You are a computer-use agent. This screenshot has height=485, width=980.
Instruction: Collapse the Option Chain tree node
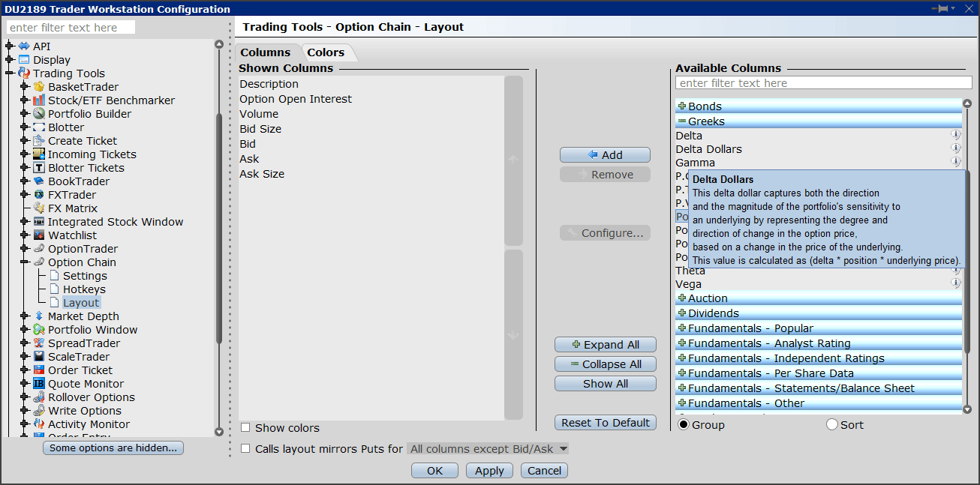pyautogui.click(x=24, y=262)
